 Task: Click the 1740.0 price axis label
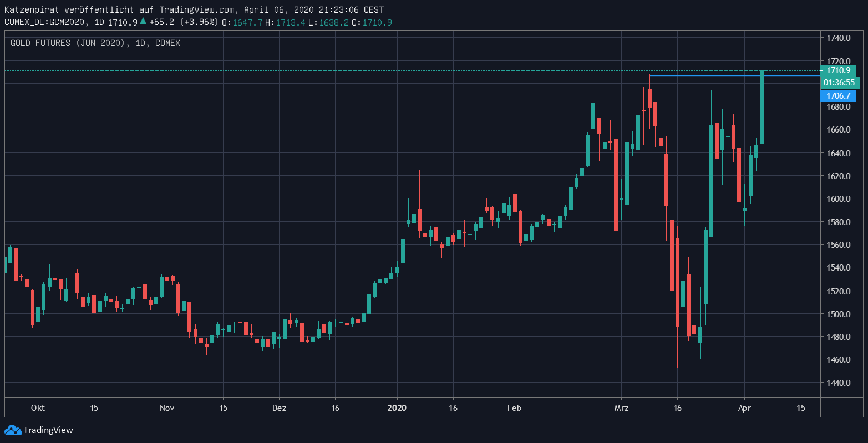click(x=838, y=38)
